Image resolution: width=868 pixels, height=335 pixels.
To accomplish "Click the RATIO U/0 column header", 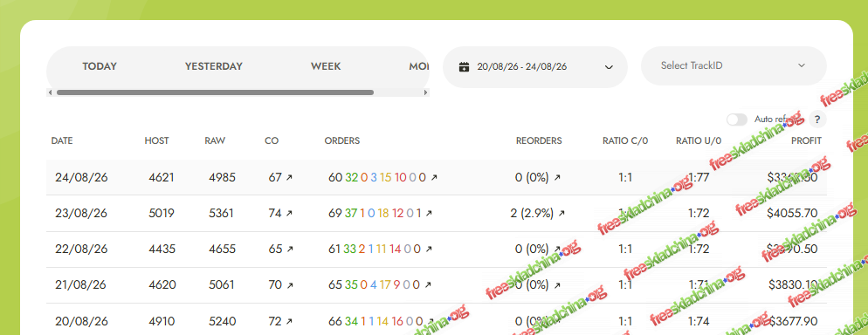I will pyautogui.click(x=699, y=141).
